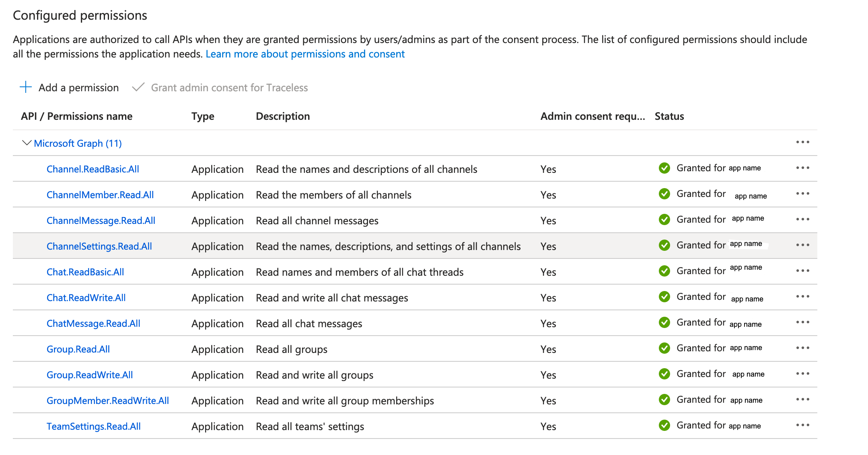
Task: Click the Microsoft Graph API link
Action: click(x=78, y=143)
